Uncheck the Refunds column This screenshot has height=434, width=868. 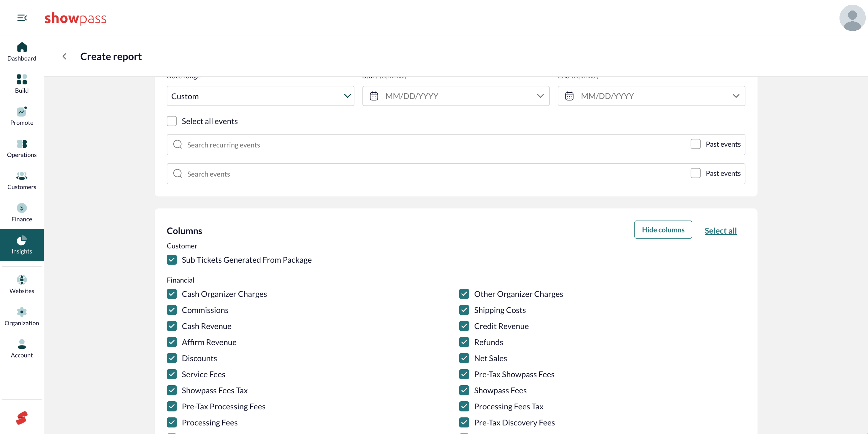[464, 342]
